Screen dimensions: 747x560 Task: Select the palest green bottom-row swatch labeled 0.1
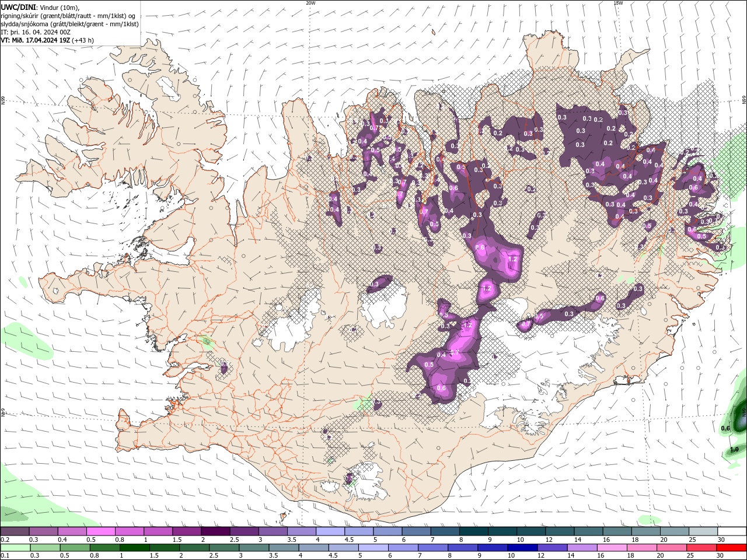pos(15,548)
